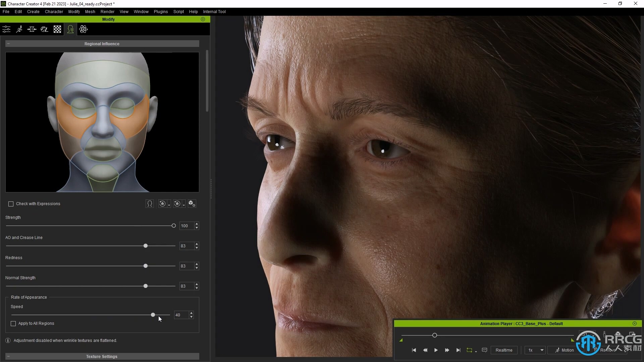The height and width of the screenshot is (362, 644).
Task: Open the loop mode dropdown arrow
Action: click(476, 351)
